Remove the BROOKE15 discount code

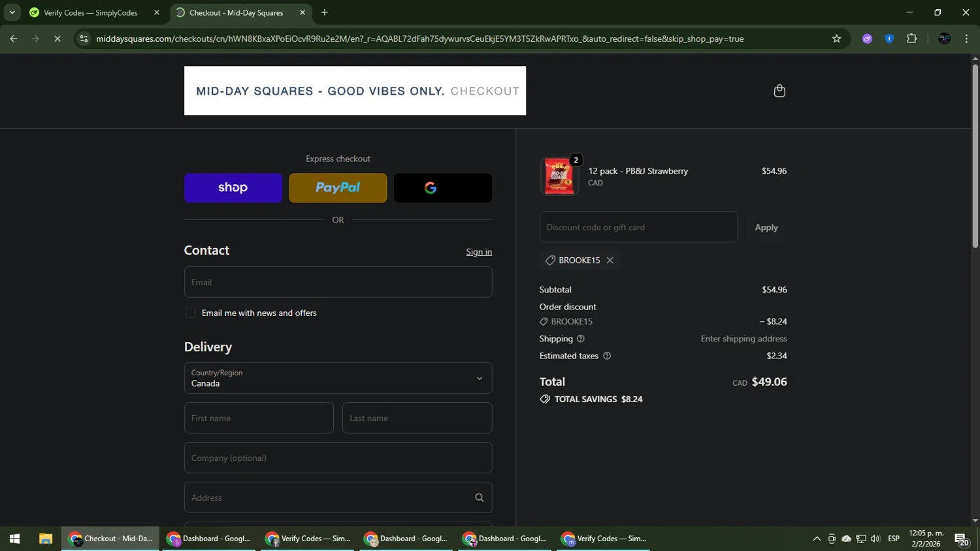610,260
